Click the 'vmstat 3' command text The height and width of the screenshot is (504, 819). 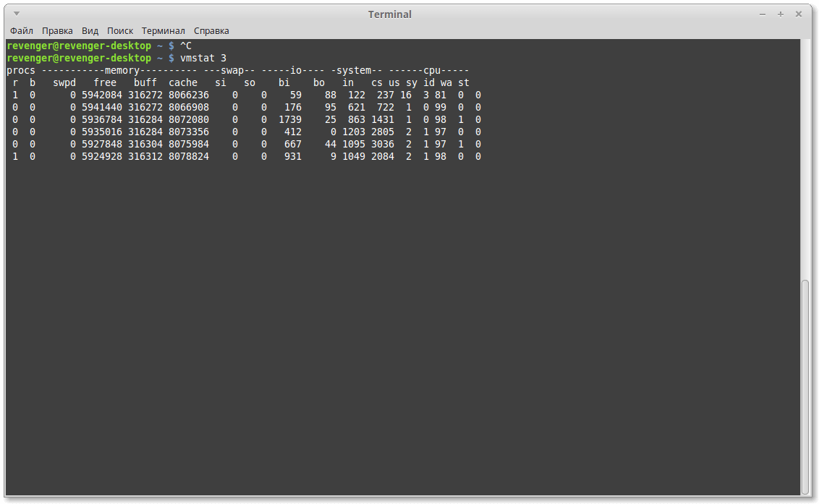[x=203, y=58]
